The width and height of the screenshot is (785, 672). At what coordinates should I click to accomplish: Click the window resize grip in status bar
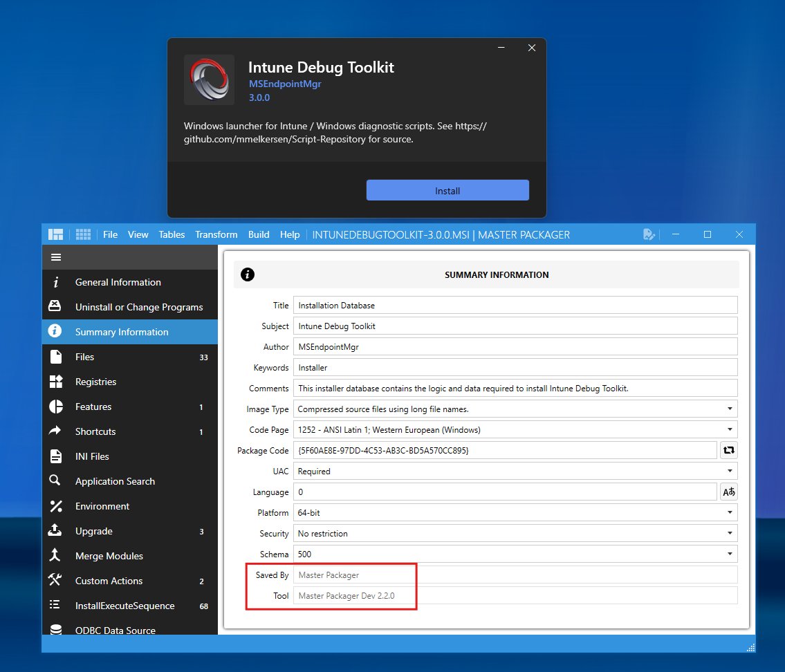pos(750,648)
